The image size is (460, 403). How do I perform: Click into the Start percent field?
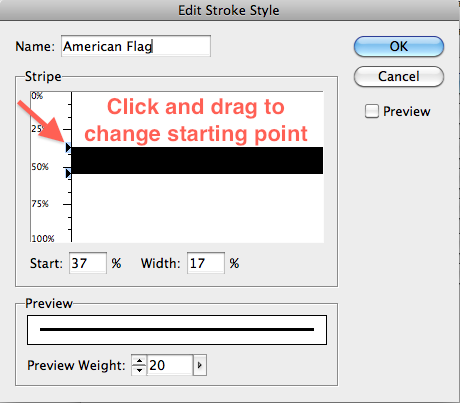88,263
